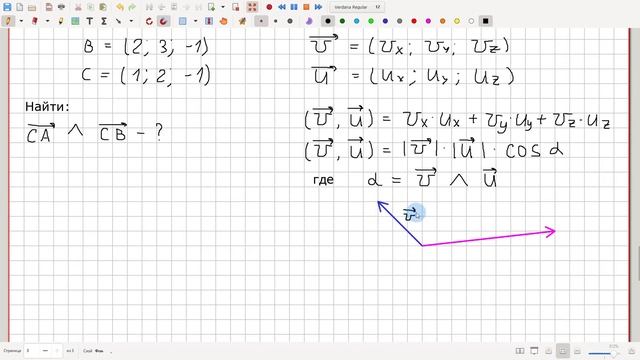Select the Insert Image tool
This screenshot has width=640, height=360.
point(75,21)
